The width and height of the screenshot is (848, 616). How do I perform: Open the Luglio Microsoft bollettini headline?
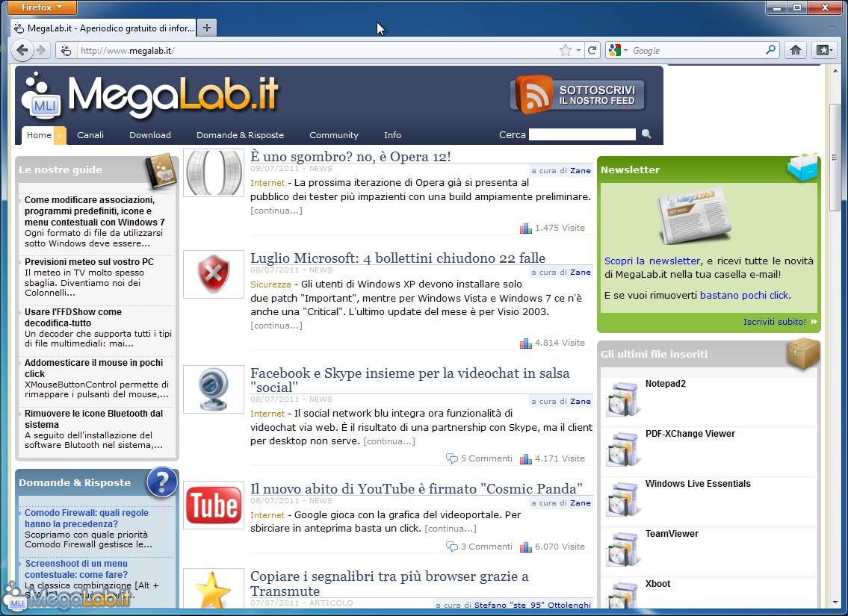click(397, 258)
